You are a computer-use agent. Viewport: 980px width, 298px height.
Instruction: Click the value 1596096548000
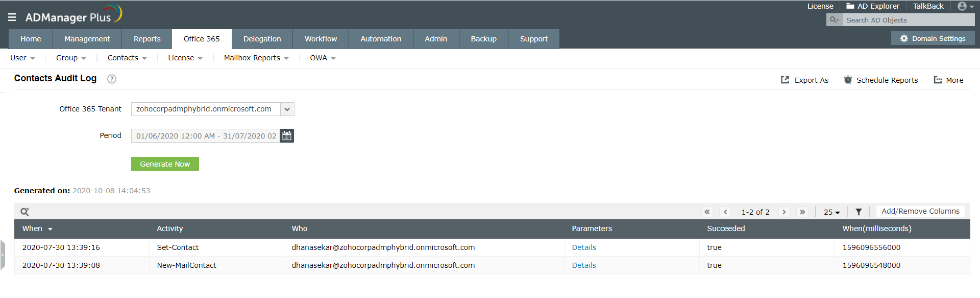tap(871, 265)
